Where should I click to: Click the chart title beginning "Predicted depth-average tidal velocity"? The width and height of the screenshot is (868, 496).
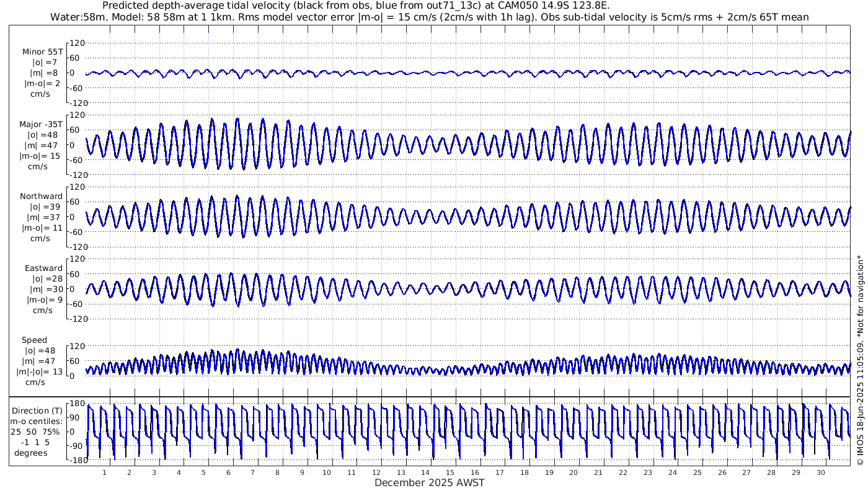tap(356, 6)
